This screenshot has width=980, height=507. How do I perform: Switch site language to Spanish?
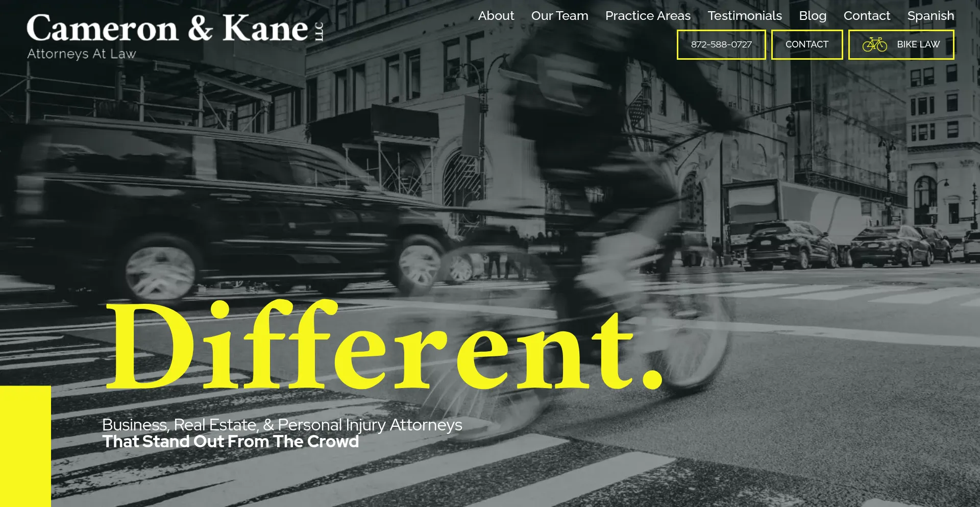(930, 16)
